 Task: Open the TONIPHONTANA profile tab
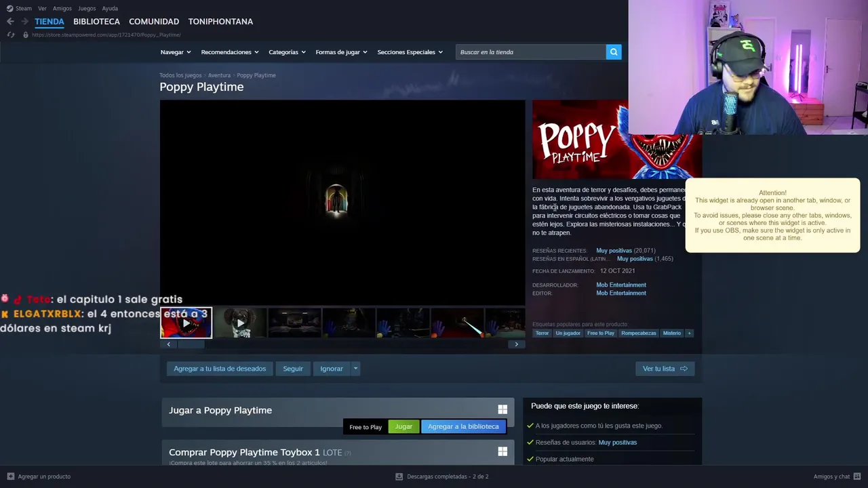(x=220, y=22)
